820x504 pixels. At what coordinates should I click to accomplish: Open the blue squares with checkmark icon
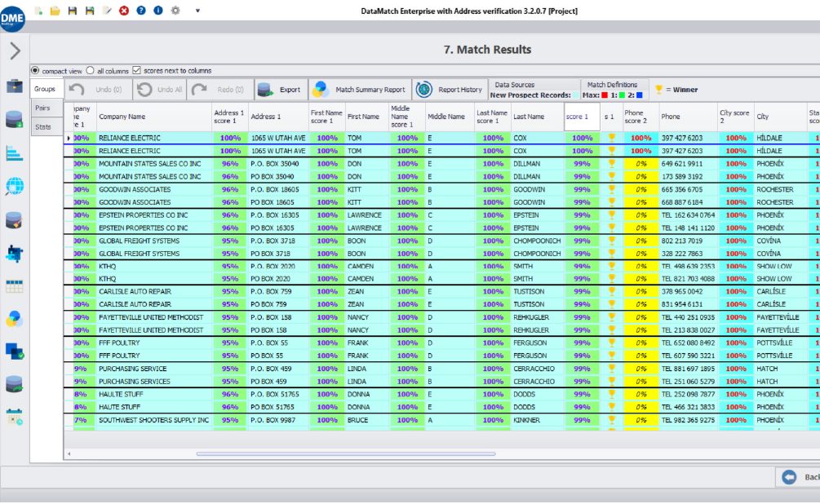coord(14,351)
